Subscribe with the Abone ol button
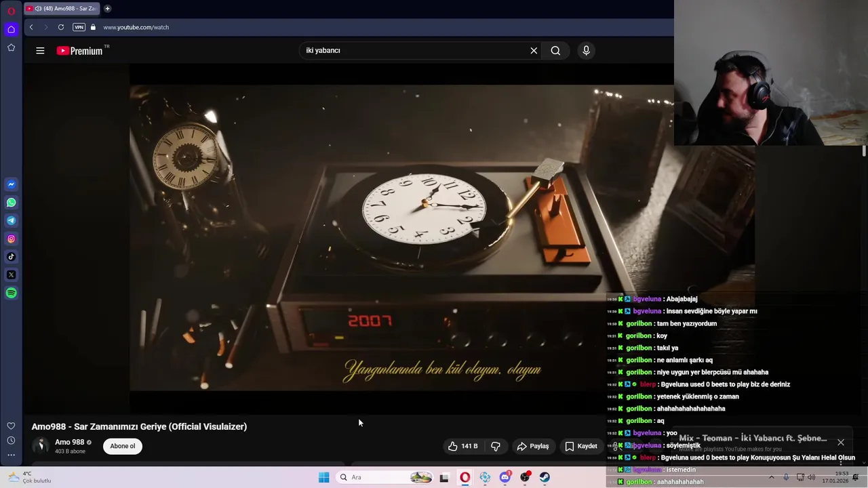 point(123,446)
